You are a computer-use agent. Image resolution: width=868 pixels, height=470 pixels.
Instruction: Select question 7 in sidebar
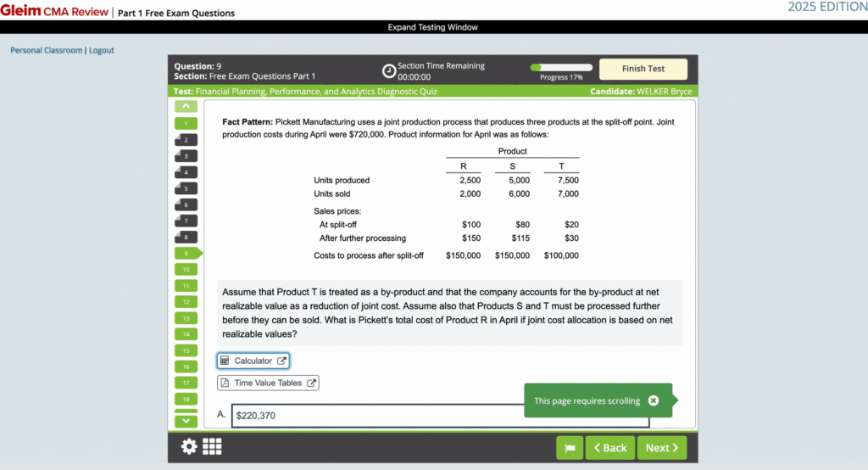point(186,221)
